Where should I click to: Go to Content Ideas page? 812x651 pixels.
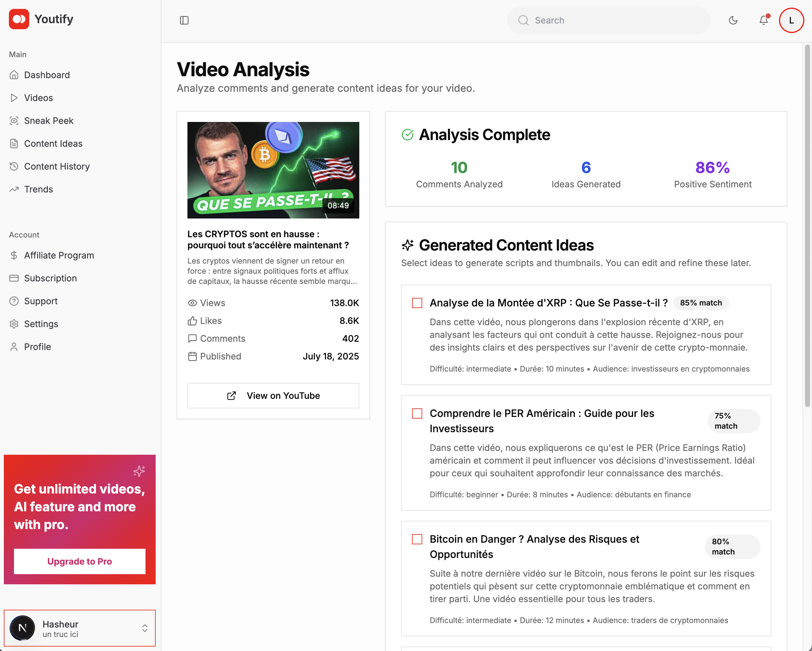point(53,144)
